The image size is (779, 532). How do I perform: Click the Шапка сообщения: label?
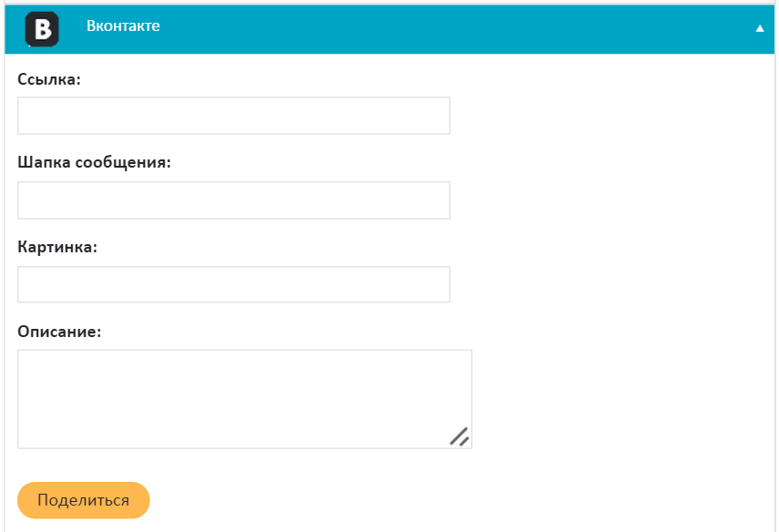point(95,163)
